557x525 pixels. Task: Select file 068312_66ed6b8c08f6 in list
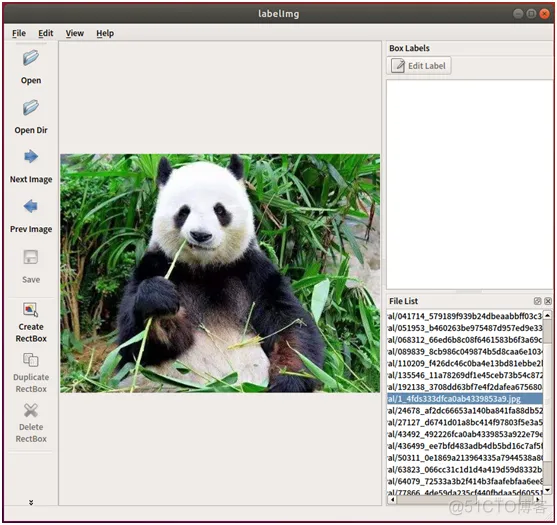tap(465, 340)
